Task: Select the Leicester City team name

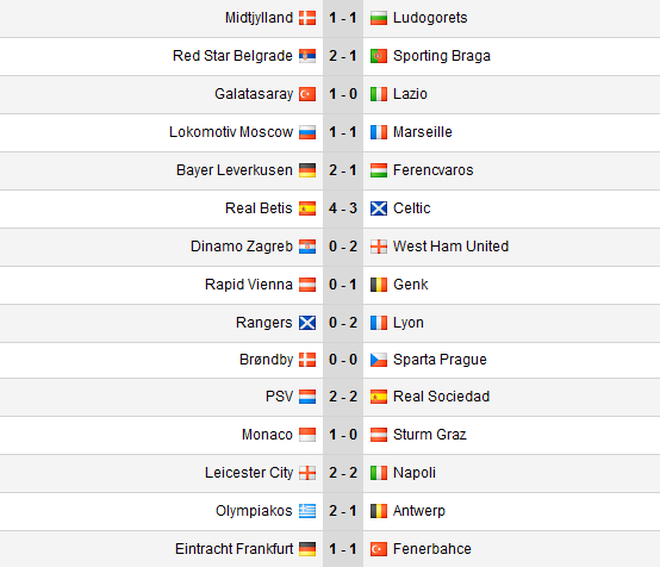Action: (x=249, y=473)
